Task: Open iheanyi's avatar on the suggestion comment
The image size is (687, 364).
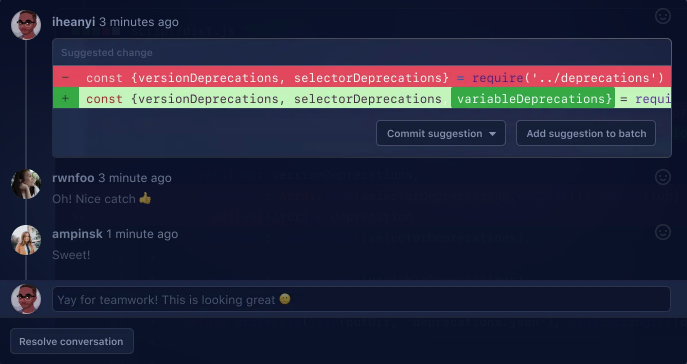Action: click(x=26, y=25)
